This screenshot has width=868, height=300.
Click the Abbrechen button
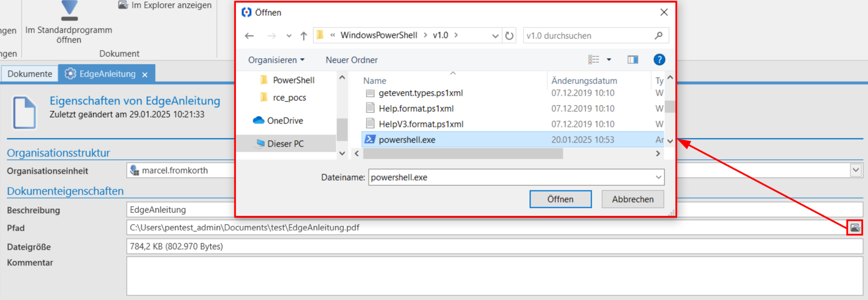point(633,199)
